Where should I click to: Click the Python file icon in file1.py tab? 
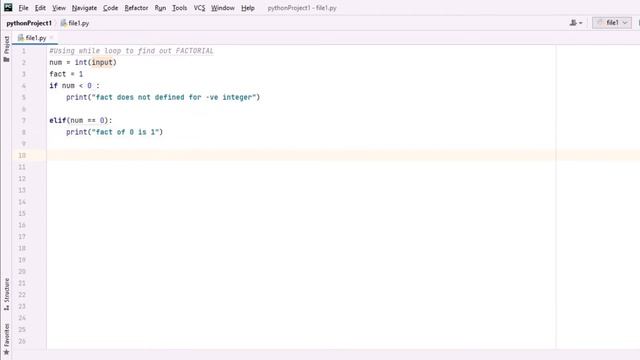pos(20,38)
